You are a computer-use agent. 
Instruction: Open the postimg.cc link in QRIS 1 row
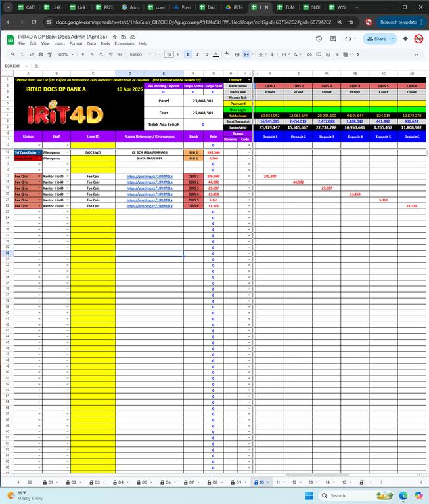150,176
